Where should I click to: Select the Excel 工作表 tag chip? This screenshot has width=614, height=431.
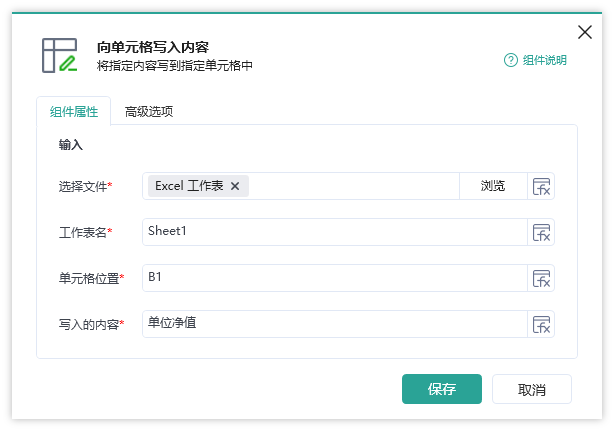[189, 186]
